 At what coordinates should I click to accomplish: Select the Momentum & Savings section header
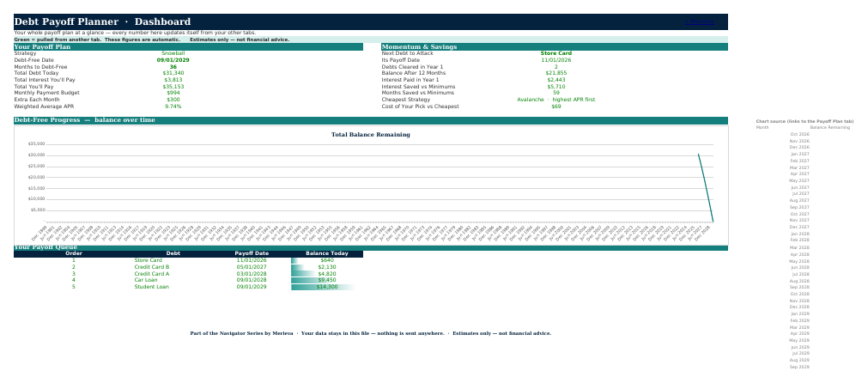pyautogui.click(x=555, y=47)
